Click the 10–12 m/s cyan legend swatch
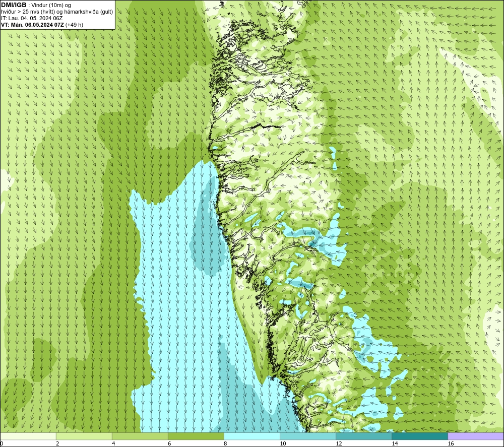Viewport: 504px width, 447px height. [x=308, y=436]
